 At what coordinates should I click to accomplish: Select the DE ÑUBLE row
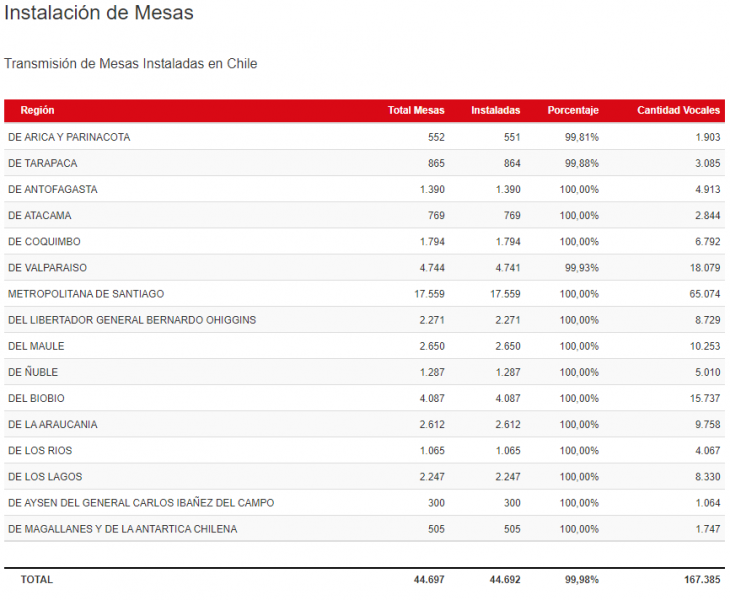click(33, 372)
